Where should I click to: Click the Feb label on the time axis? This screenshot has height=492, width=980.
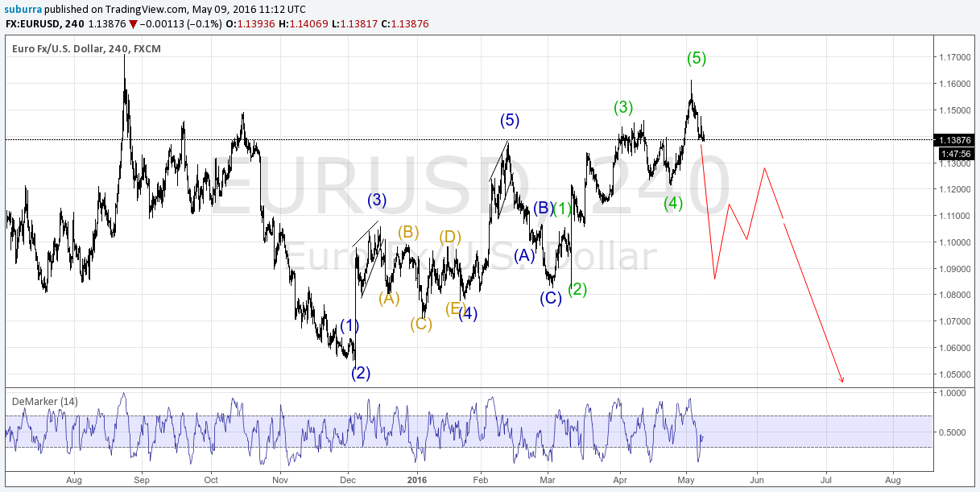[x=481, y=479]
